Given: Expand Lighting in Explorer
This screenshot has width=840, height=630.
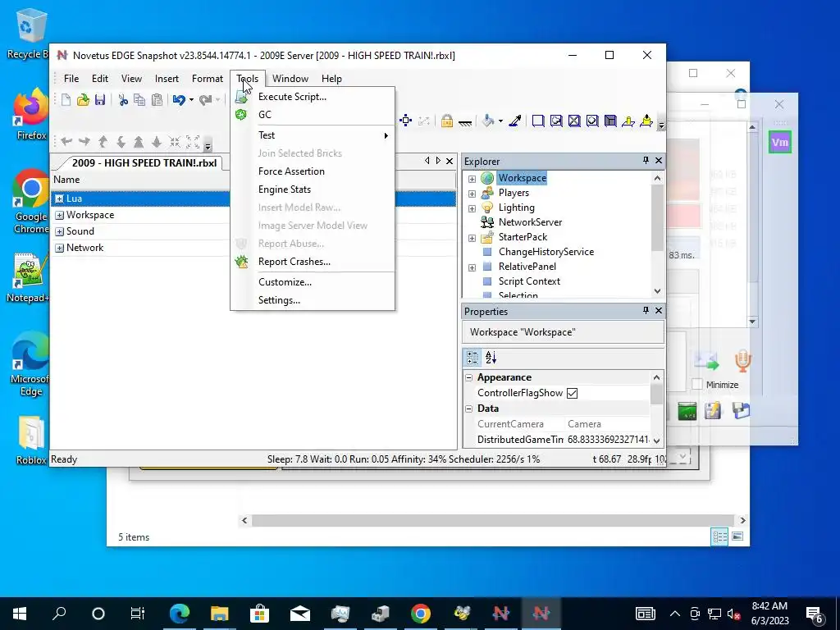Looking at the screenshot, I should point(472,208).
